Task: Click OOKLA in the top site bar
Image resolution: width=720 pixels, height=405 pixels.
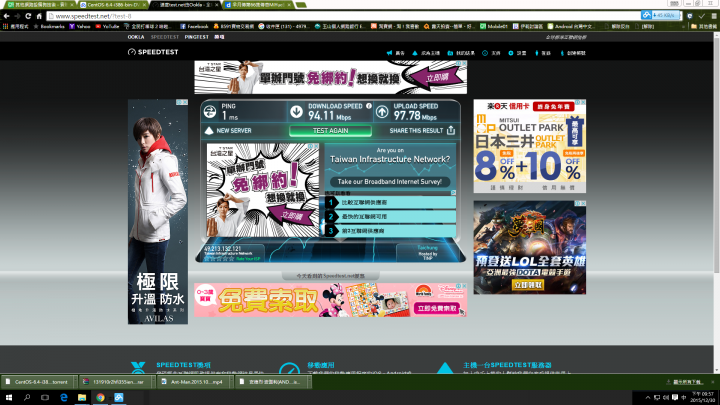Action: pyautogui.click(x=136, y=37)
